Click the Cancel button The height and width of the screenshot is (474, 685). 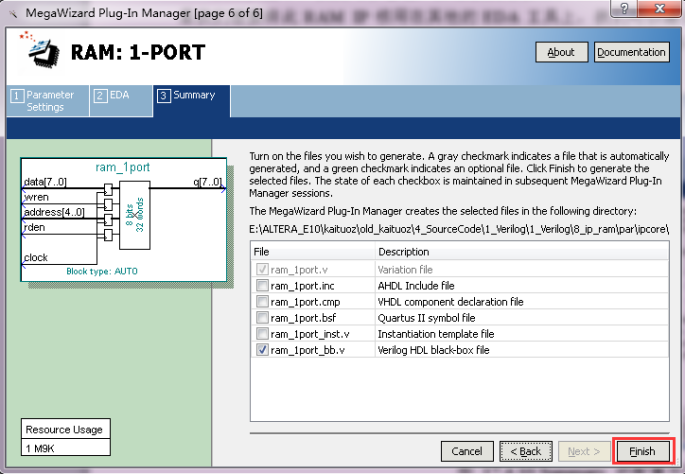pos(467,451)
